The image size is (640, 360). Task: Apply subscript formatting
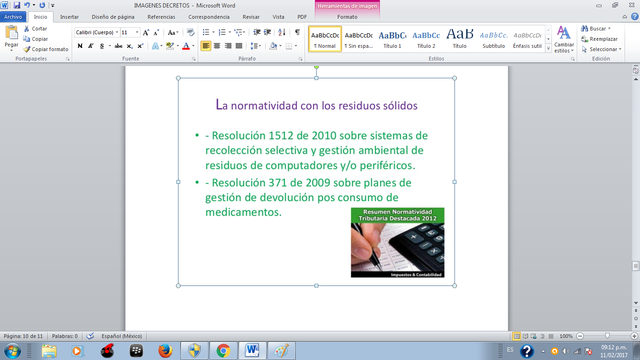(x=129, y=46)
